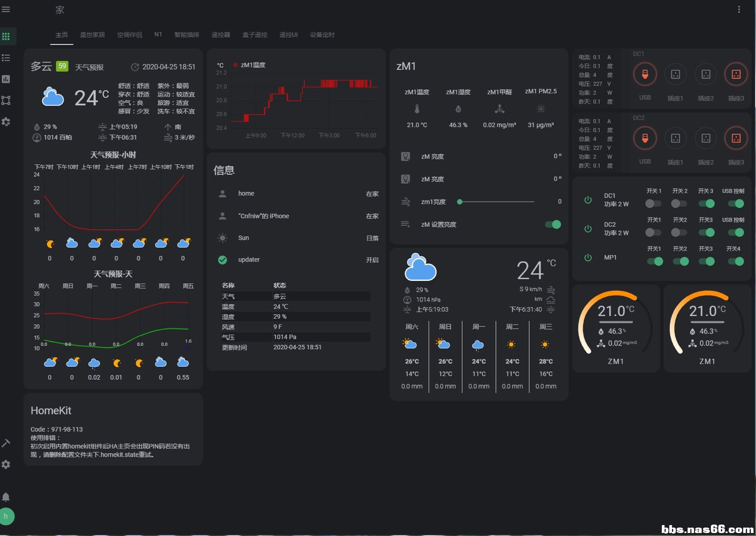Expand the sidebar with hamburger menu
The width and height of the screenshot is (756, 536).
click(x=6, y=9)
